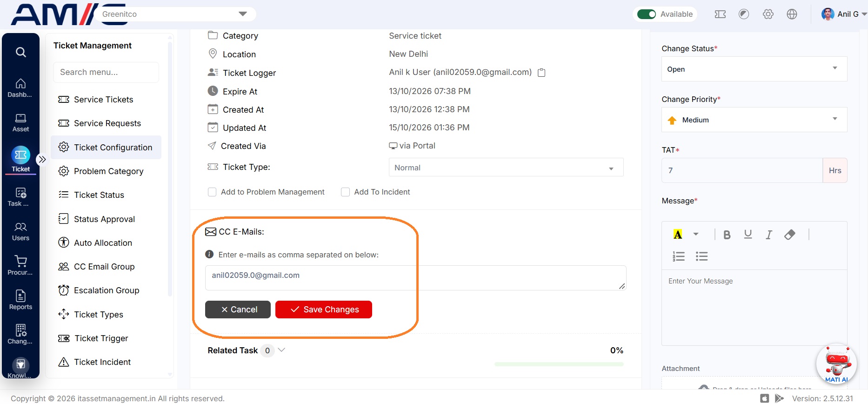Open the Anil G user menu
868x404 pixels.
tap(844, 14)
